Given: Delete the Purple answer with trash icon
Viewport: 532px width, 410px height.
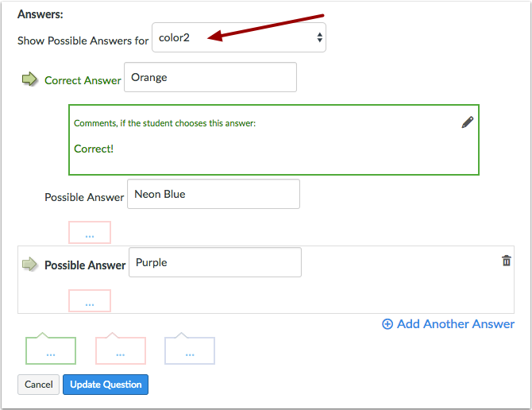Looking at the screenshot, I should pyautogui.click(x=507, y=261).
